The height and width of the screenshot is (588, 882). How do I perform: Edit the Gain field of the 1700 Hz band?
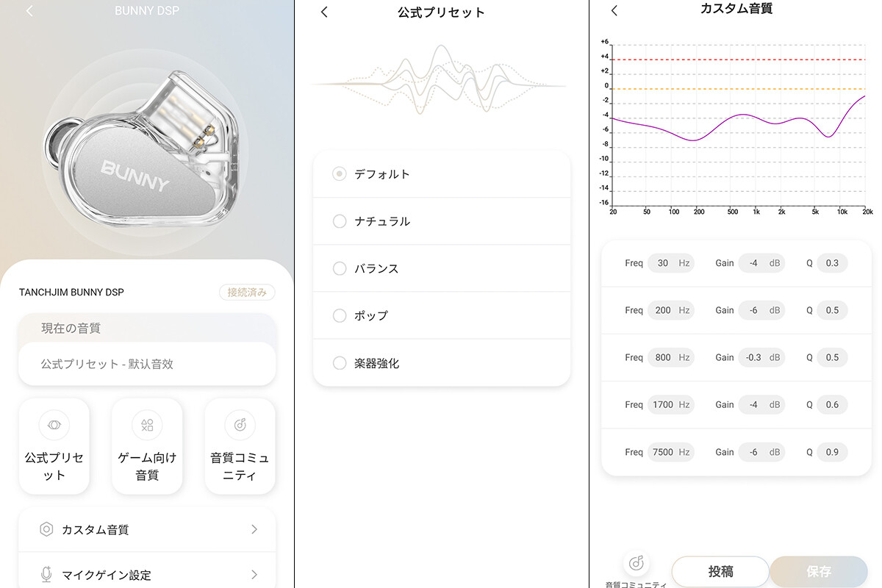click(x=761, y=404)
